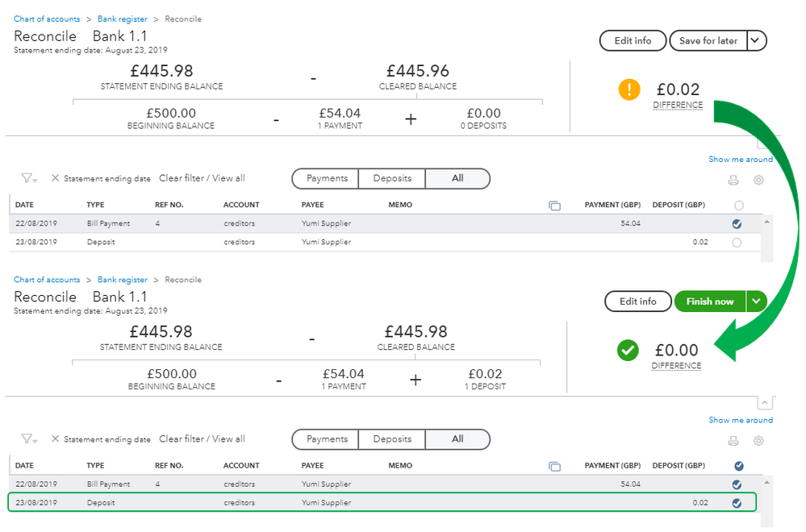Open the settings gear in the Finish now panel
This screenshot has width=806, height=532.
pyautogui.click(x=758, y=441)
